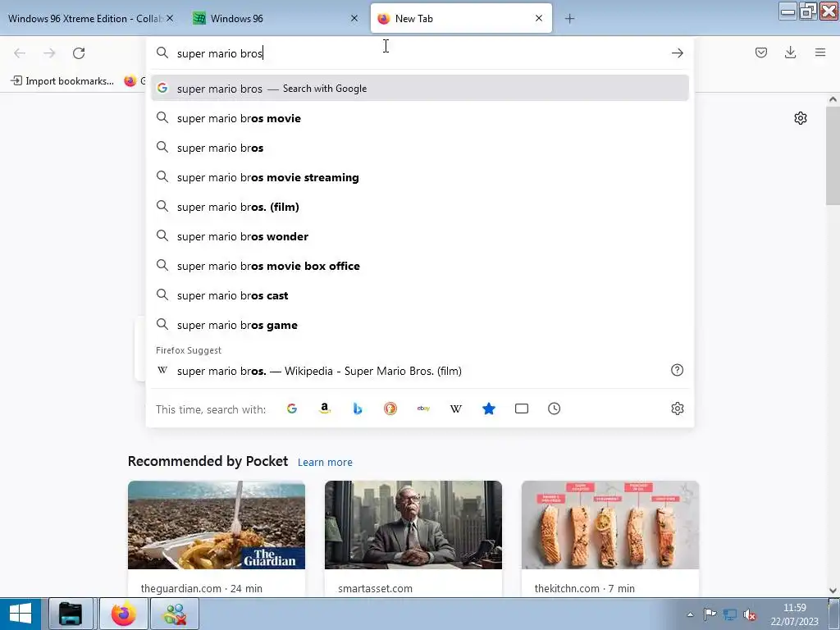
Task: Click Import bookmarks toolbar item
Action: point(62,81)
